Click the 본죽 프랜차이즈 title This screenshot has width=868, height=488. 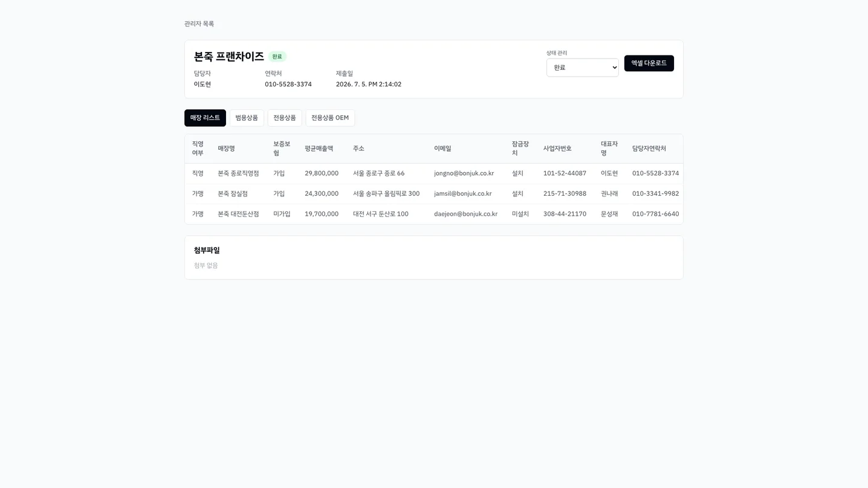(x=229, y=57)
